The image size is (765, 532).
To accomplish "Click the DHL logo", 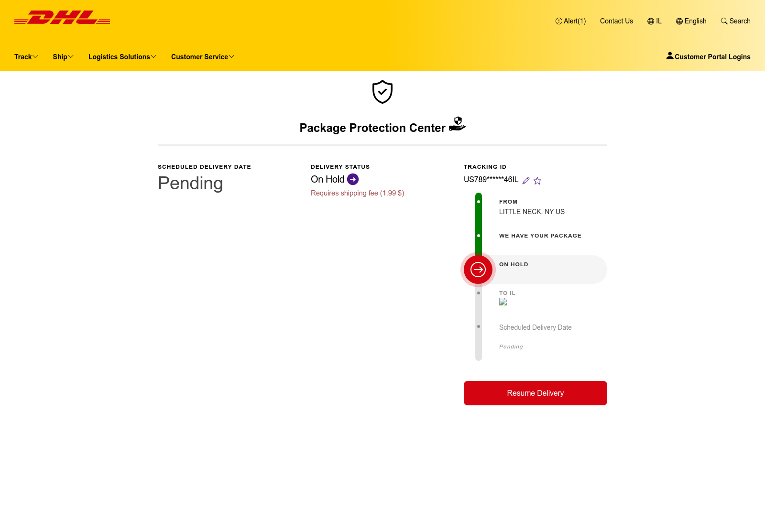I will [x=62, y=17].
